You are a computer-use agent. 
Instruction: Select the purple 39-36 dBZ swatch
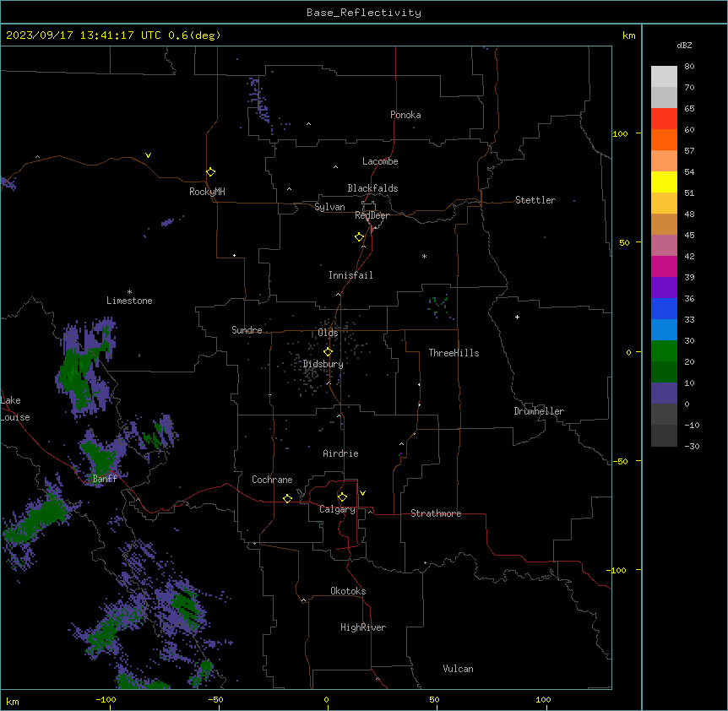tap(664, 288)
